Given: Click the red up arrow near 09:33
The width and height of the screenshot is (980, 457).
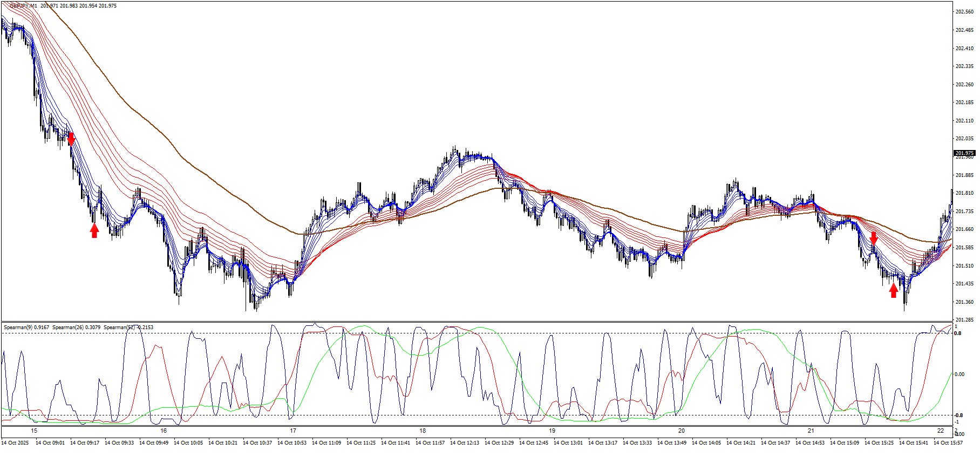Looking at the screenshot, I should point(94,230).
